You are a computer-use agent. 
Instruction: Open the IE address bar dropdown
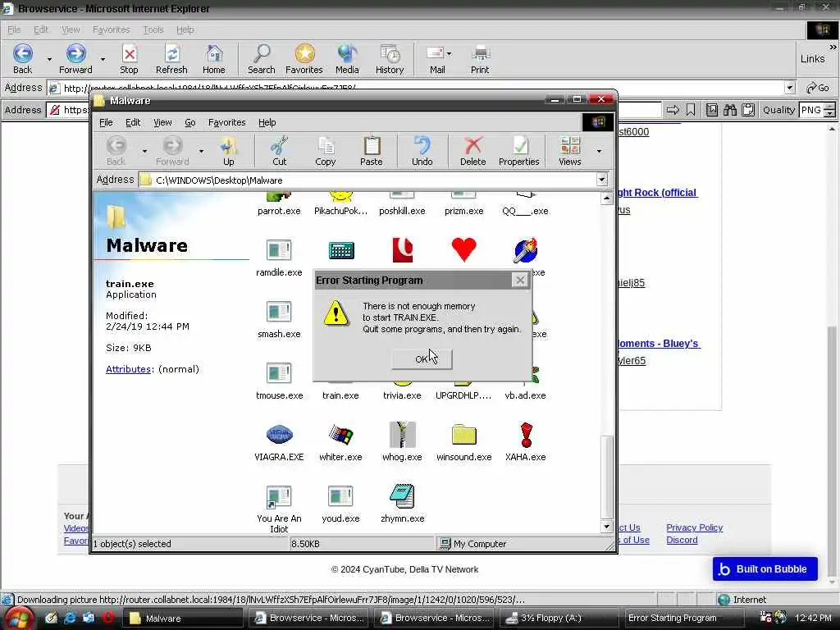pyautogui.click(x=789, y=88)
